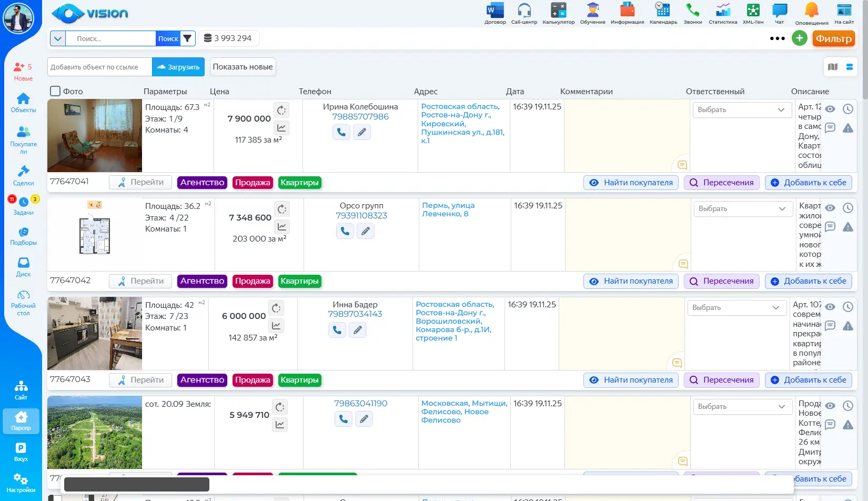
Task: Toggle eye visibility on Пермь listing
Action: coord(830,208)
